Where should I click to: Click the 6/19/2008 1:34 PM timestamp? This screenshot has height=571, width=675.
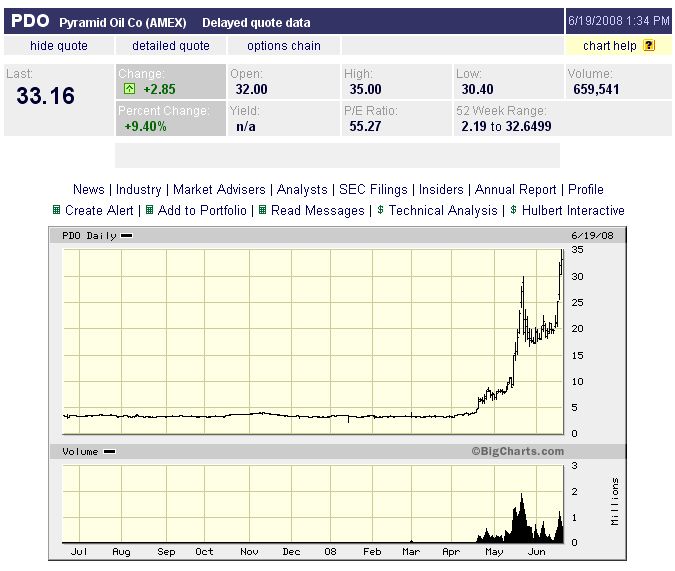click(619, 21)
